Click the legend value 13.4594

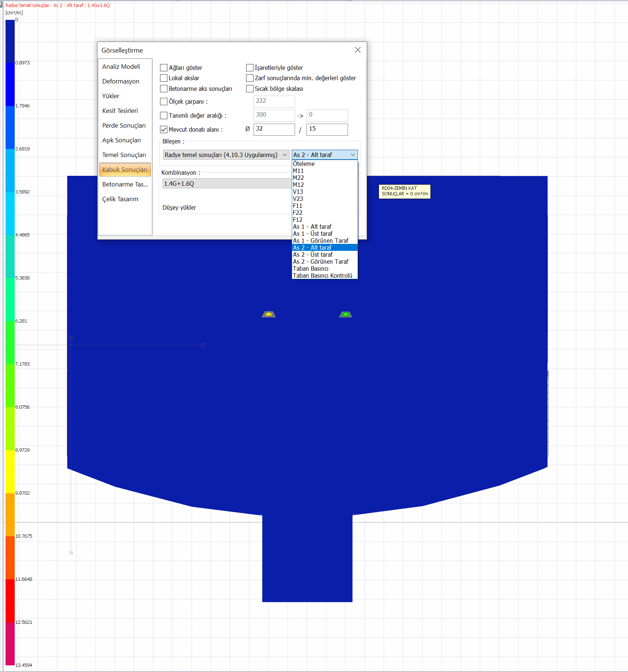coord(24,665)
